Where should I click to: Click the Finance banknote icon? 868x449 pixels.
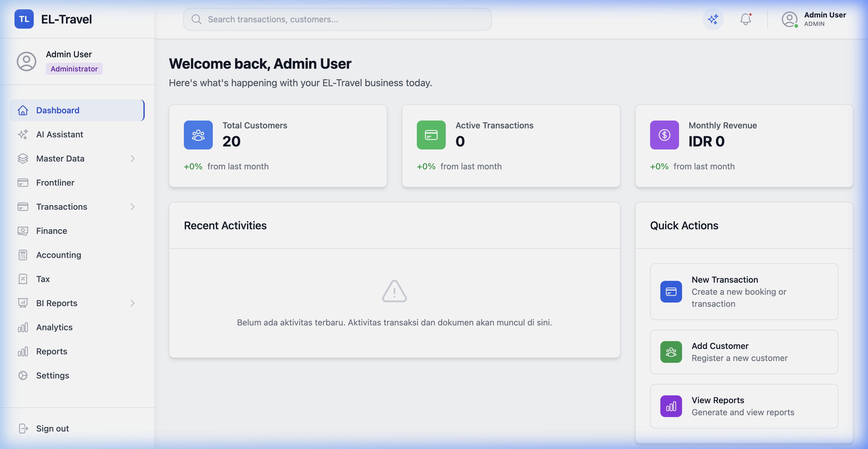pyautogui.click(x=23, y=231)
